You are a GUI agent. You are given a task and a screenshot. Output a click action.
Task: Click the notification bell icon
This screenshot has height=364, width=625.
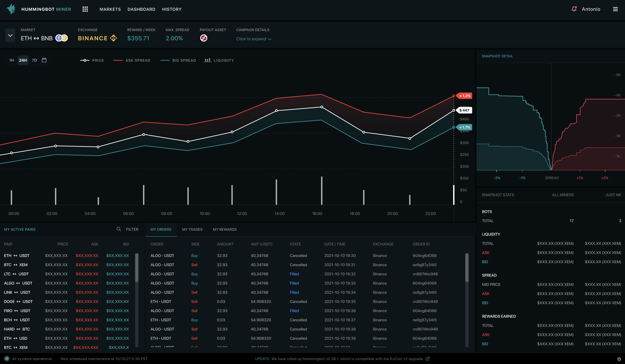[x=574, y=9]
